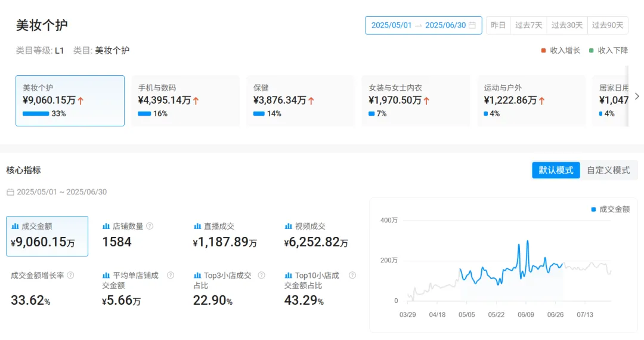The width and height of the screenshot is (644, 340).
Task: Select the 运动与户外 category card
Action: point(531,101)
